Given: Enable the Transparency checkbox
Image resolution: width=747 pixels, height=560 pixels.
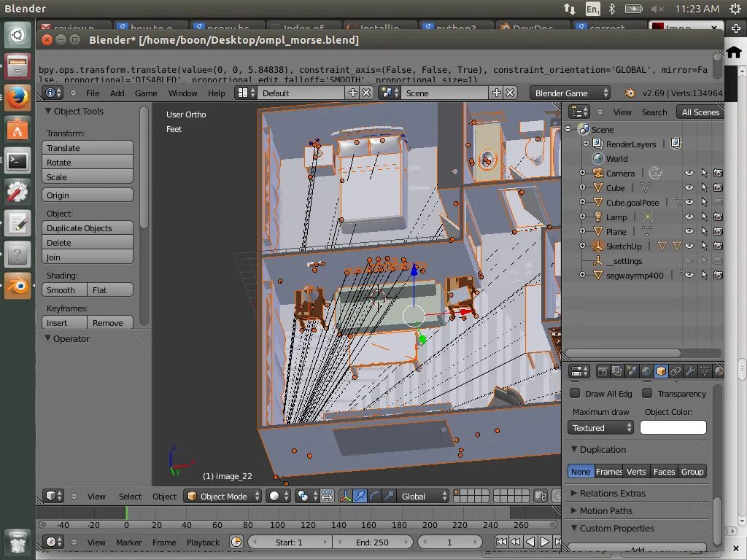Looking at the screenshot, I should tap(647, 393).
